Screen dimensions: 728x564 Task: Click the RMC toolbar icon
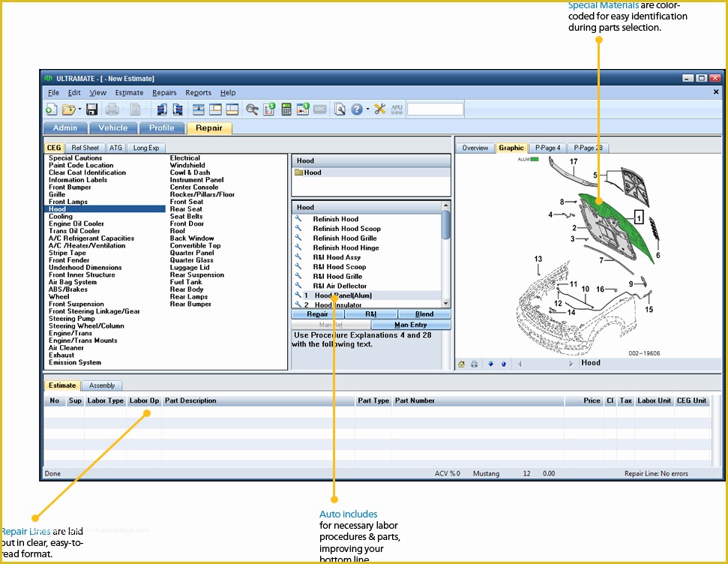[x=320, y=109]
